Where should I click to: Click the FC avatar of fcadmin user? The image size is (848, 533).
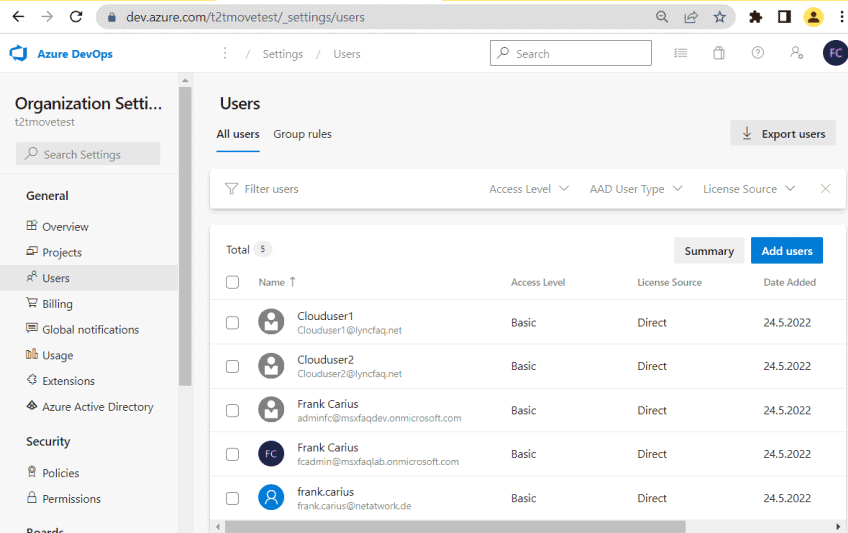click(x=271, y=454)
